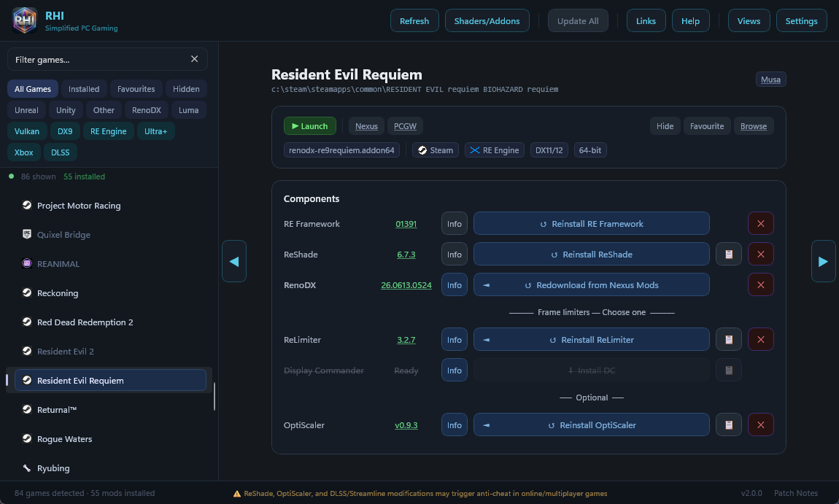The height and width of the screenshot is (504, 839).
Task: Open the Nexus link
Action: 366,126
